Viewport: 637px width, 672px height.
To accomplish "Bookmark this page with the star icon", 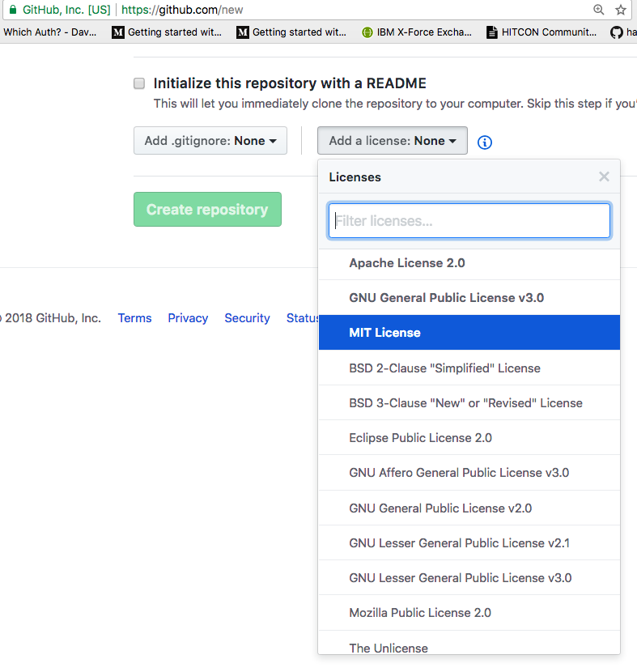I will pyautogui.click(x=621, y=10).
